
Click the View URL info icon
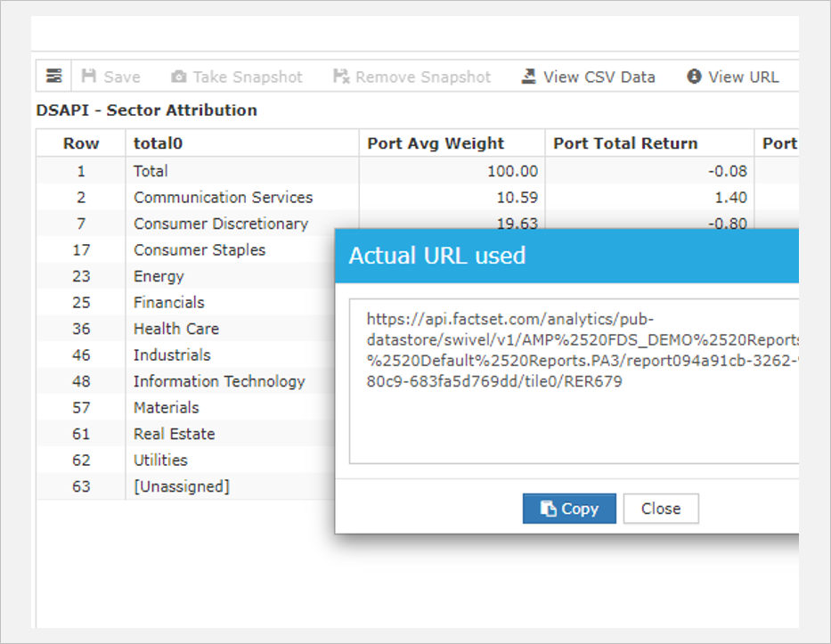[694, 77]
